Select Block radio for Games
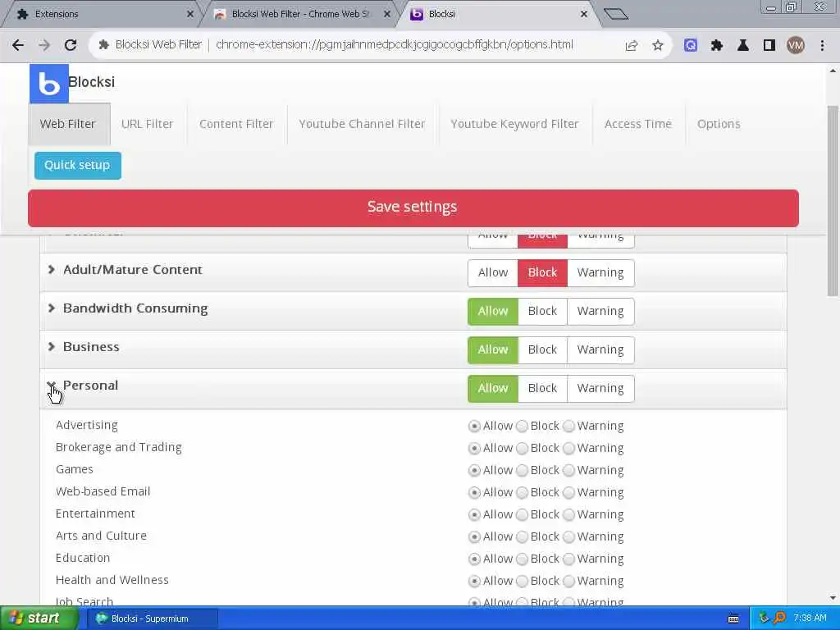Viewport: 840px width, 630px height. 522,470
